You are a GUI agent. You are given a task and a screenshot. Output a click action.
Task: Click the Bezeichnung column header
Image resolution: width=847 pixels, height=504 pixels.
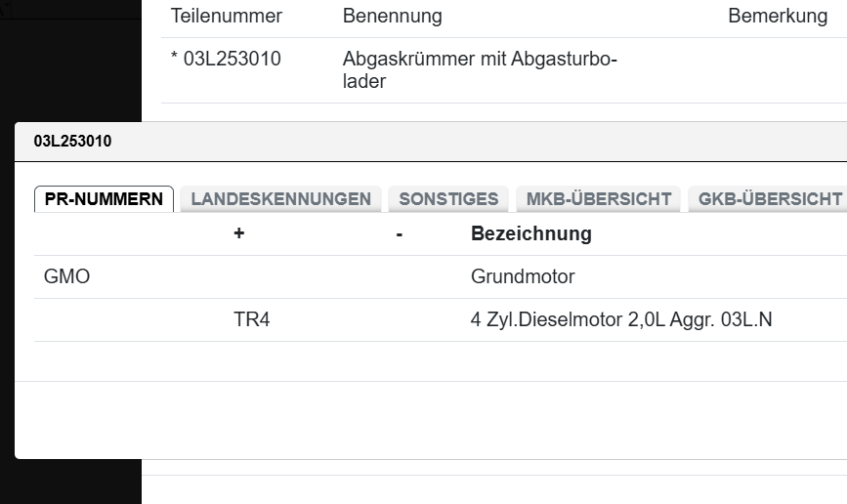pyautogui.click(x=530, y=233)
